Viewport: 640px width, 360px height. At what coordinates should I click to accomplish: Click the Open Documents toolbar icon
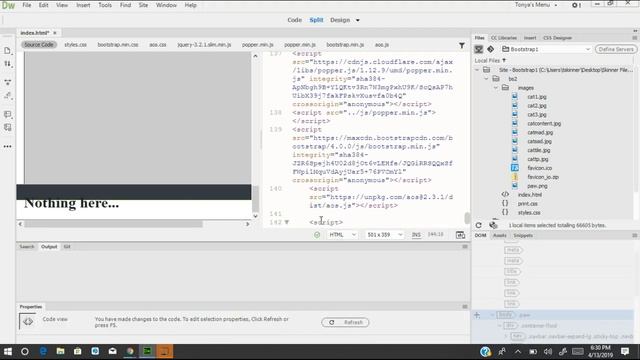pos(7,51)
